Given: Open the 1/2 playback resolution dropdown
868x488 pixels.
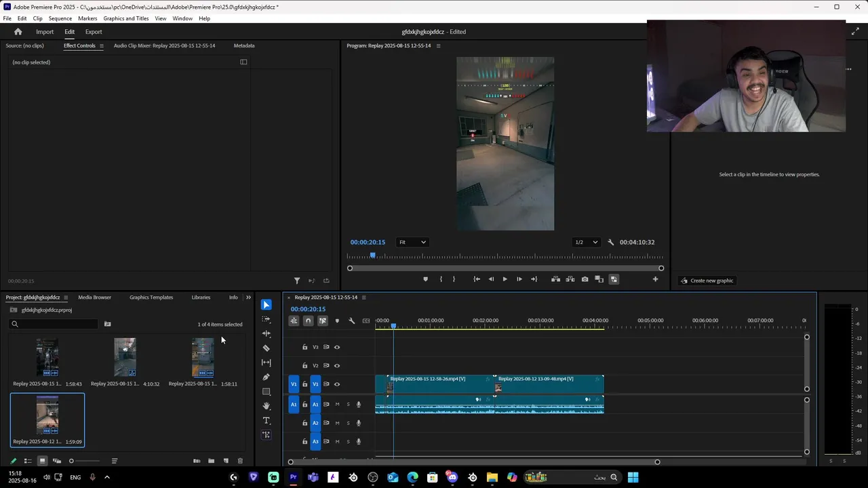Looking at the screenshot, I should pos(587,242).
